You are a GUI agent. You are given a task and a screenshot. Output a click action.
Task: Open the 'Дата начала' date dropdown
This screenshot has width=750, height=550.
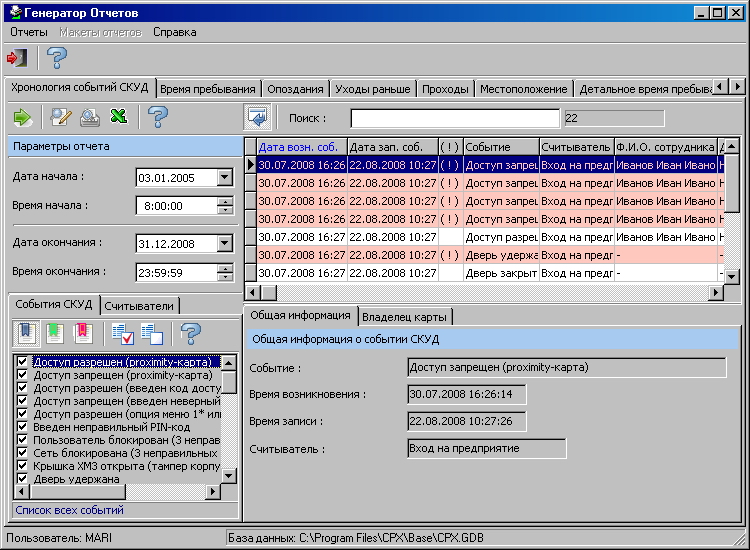pyautogui.click(x=224, y=178)
